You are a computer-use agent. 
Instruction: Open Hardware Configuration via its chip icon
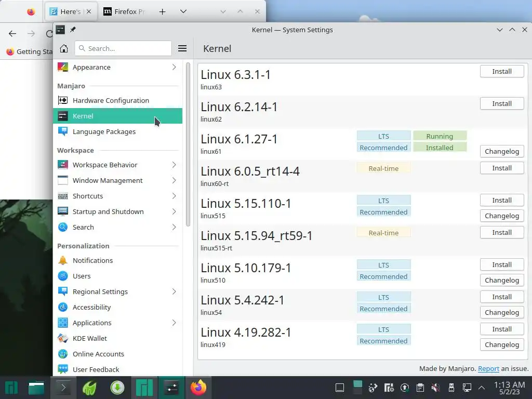[63, 100]
